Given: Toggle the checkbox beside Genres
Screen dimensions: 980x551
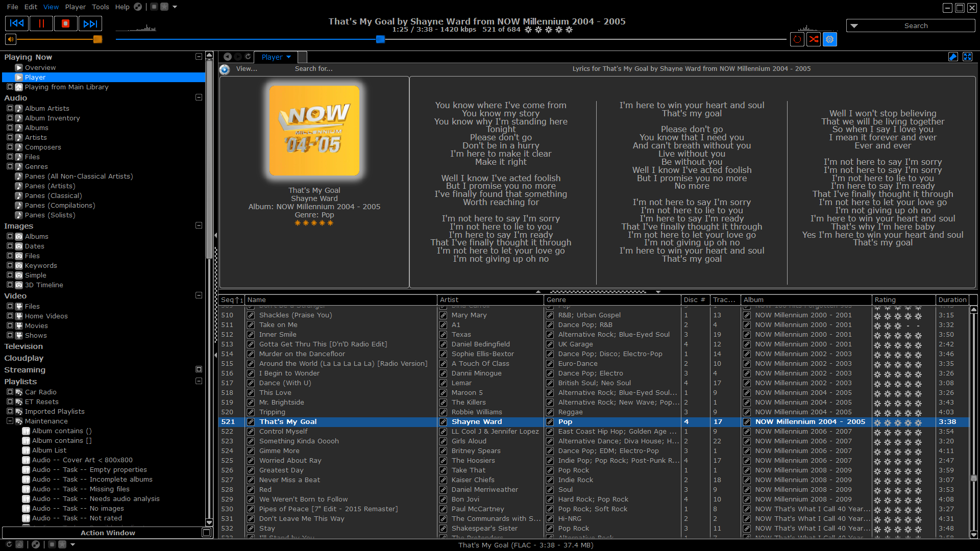Looking at the screenshot, I should (x=10, y=166).
